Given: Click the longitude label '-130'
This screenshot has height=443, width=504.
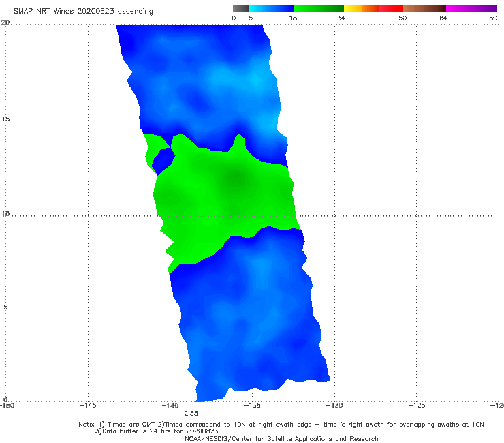Looking at the screenshot, I should click(x=334, y=406).
